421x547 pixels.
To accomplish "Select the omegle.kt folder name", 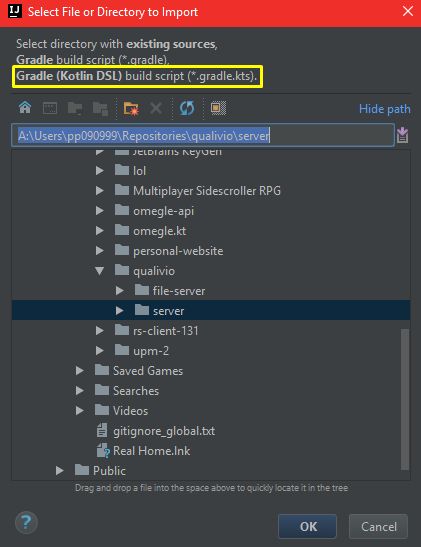I will (159, 231).
